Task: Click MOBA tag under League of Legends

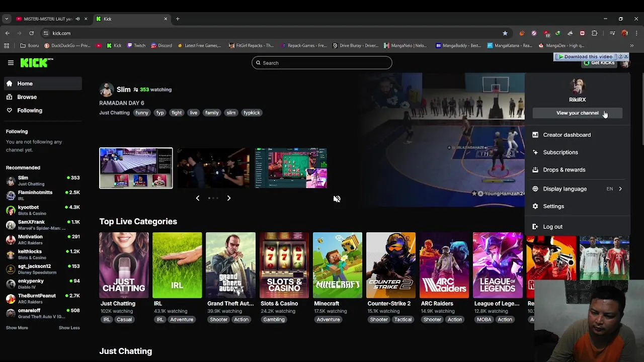Action: [x=484, y=320]
